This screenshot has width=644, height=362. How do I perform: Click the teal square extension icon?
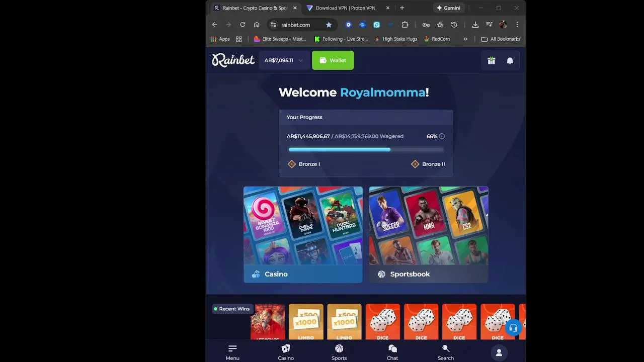pos(376,25)
